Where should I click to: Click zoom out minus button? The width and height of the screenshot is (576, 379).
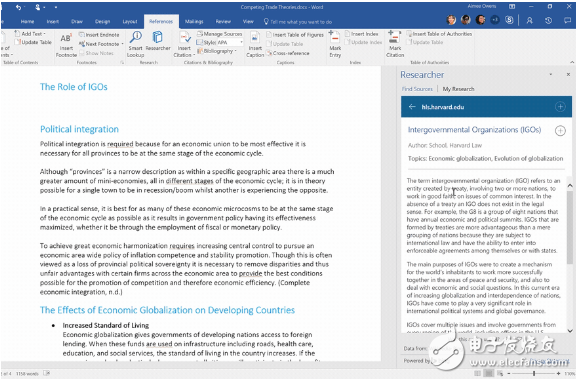[509, 374]
